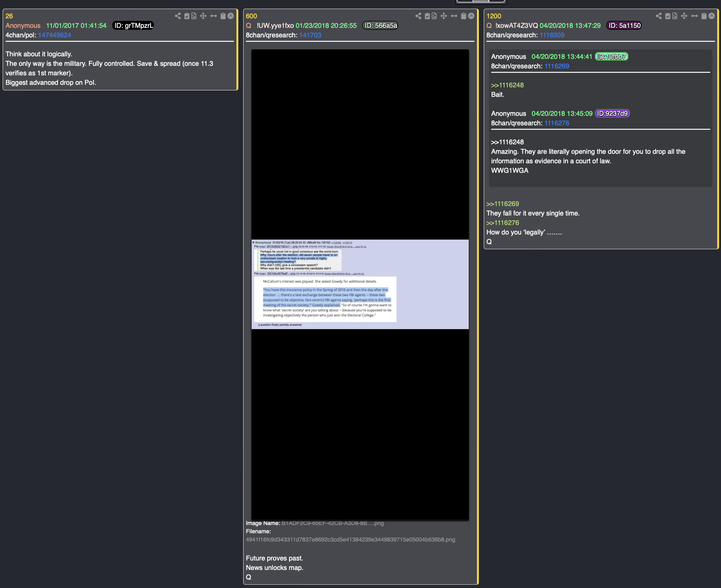Click post number 600

251,16
